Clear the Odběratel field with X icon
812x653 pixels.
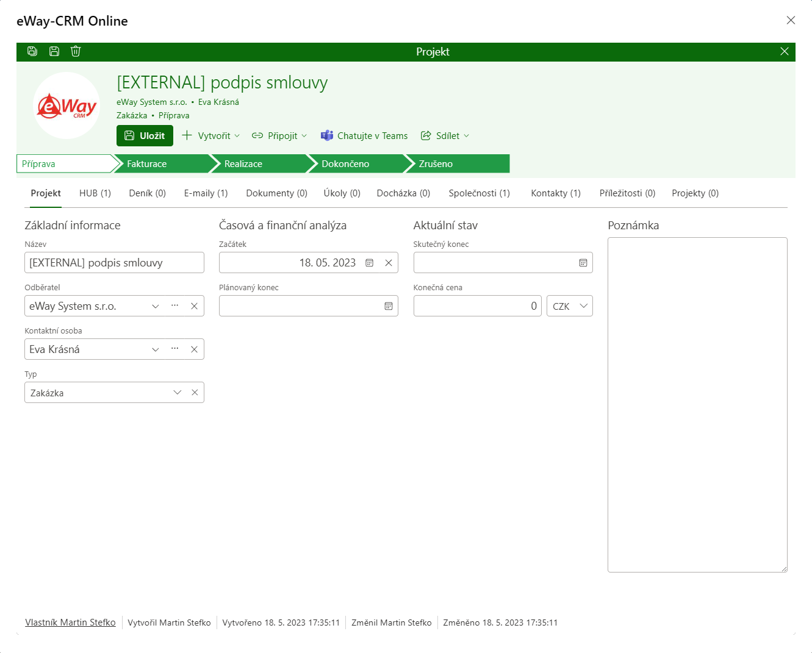194,306
